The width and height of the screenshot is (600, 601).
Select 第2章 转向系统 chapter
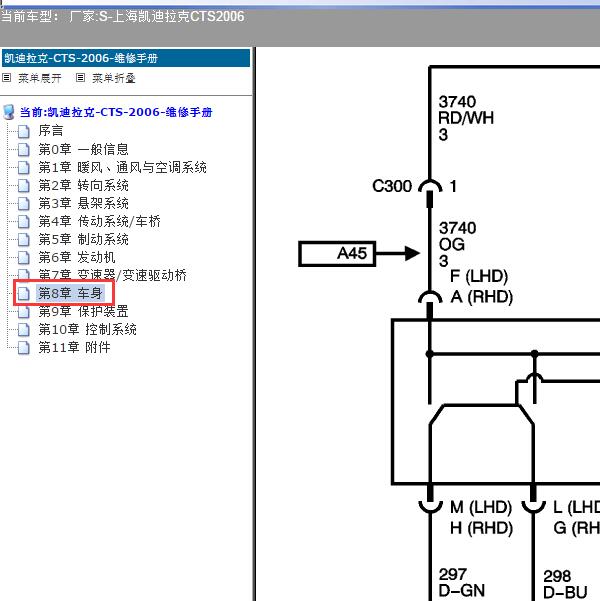pos(83,185)
